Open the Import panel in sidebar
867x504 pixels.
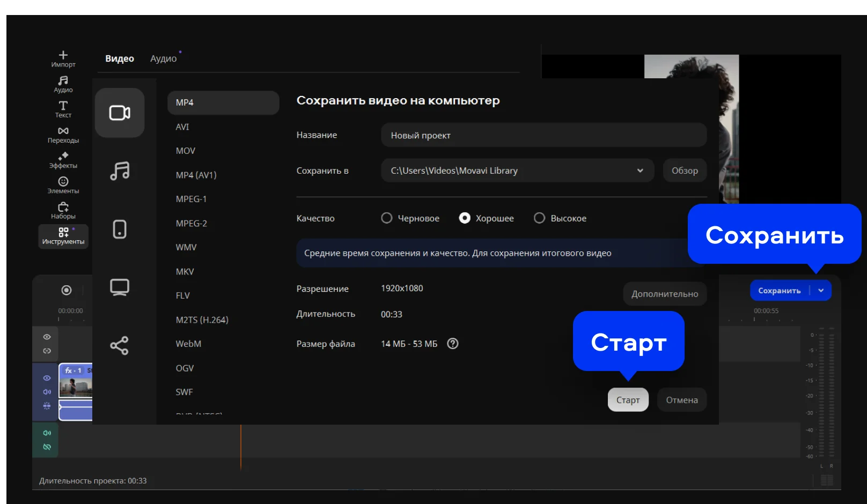tap(63, 58)
